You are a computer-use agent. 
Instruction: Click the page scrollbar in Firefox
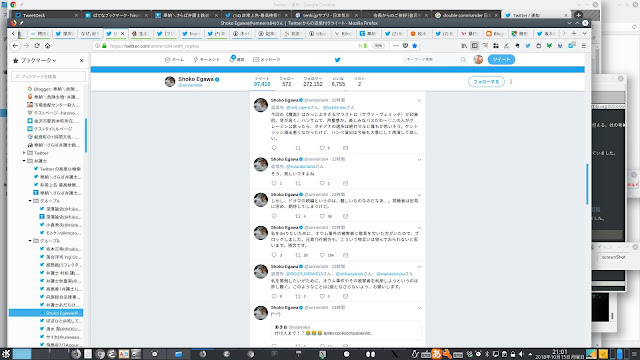tap(587, 184)
